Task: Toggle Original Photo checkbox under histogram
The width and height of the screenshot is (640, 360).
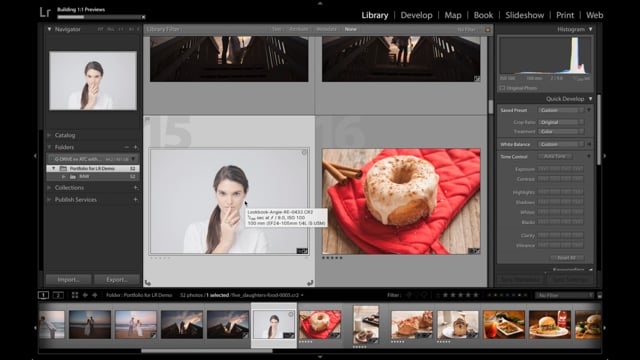Action: tap(502, 88)
